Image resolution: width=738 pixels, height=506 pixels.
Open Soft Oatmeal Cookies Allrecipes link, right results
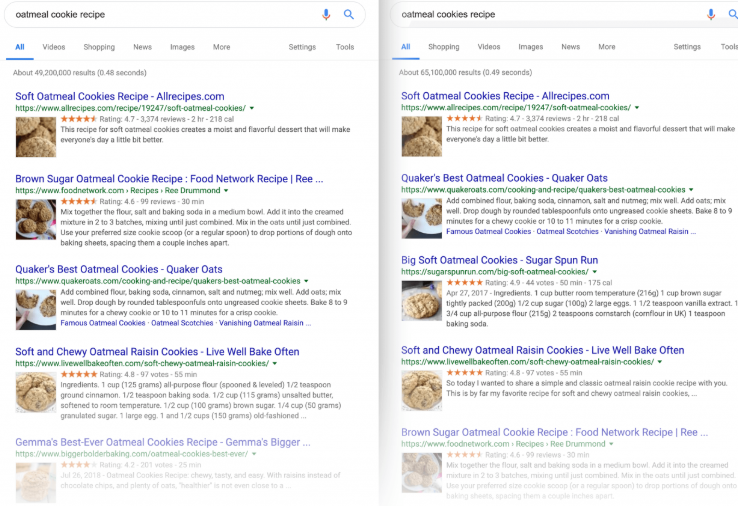(505, 96)
